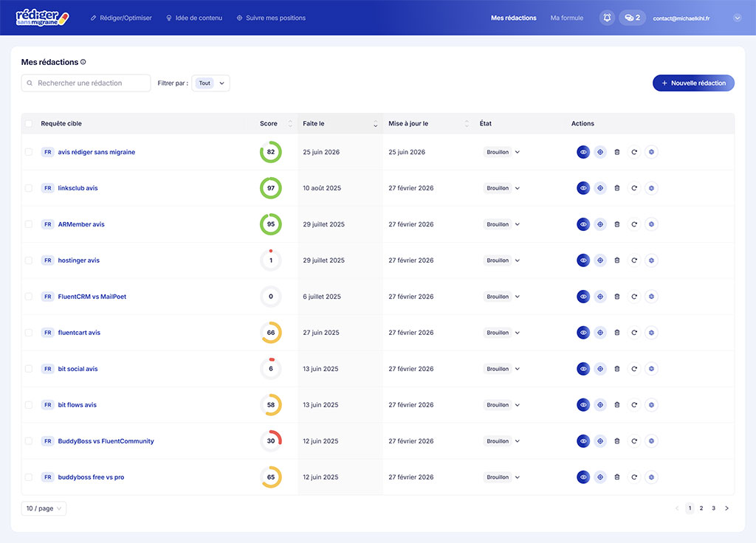The height and width of the screenshot is (543, 756).
Task: Open the 'Filtrer par' Tout dropdown
Action: [210, 83]
